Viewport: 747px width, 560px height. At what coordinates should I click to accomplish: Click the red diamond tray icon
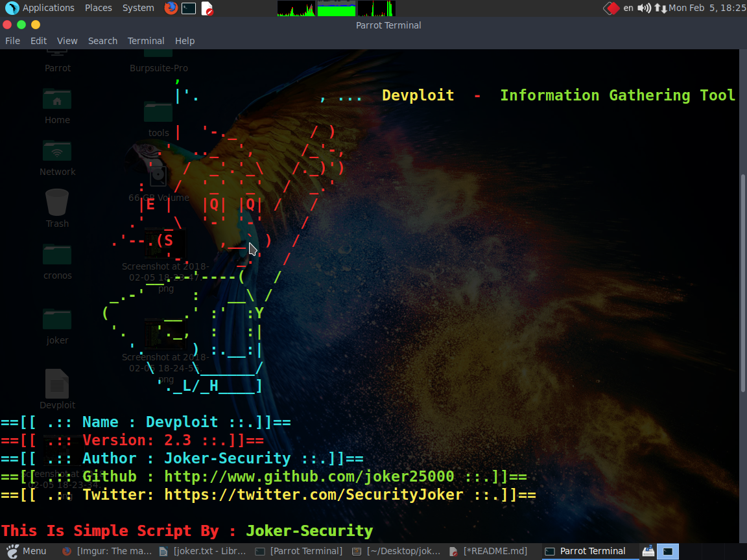(611, 8)
